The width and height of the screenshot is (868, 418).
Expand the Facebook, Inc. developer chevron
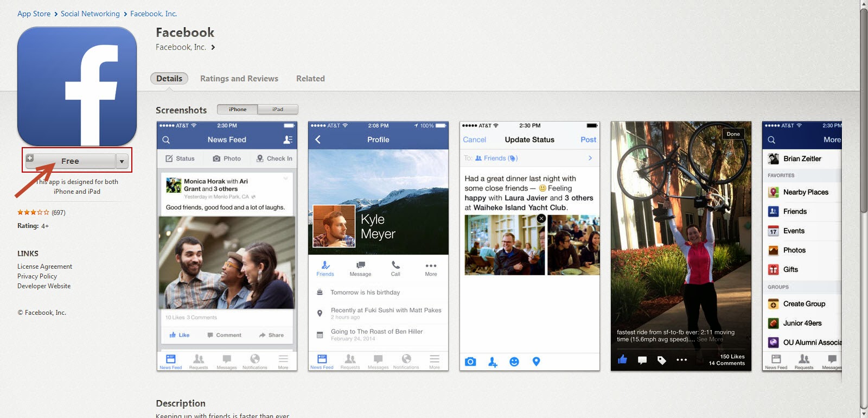(x=213, y=47)
